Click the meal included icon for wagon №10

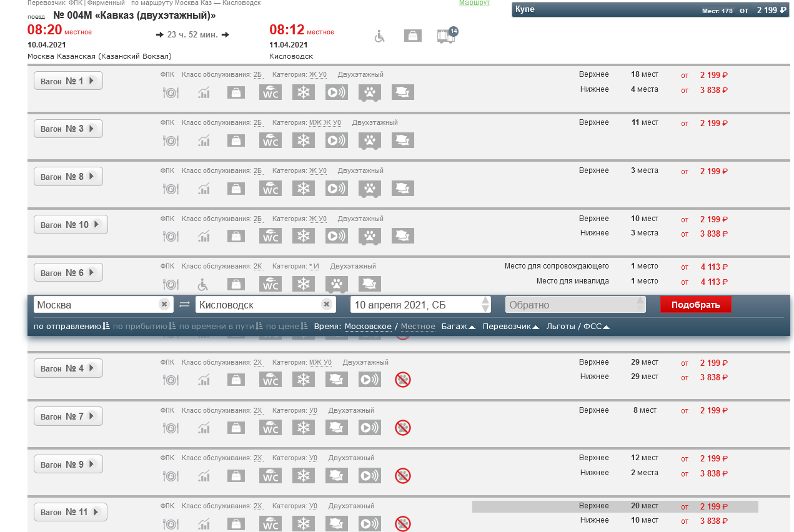click(x=171, y=237)
